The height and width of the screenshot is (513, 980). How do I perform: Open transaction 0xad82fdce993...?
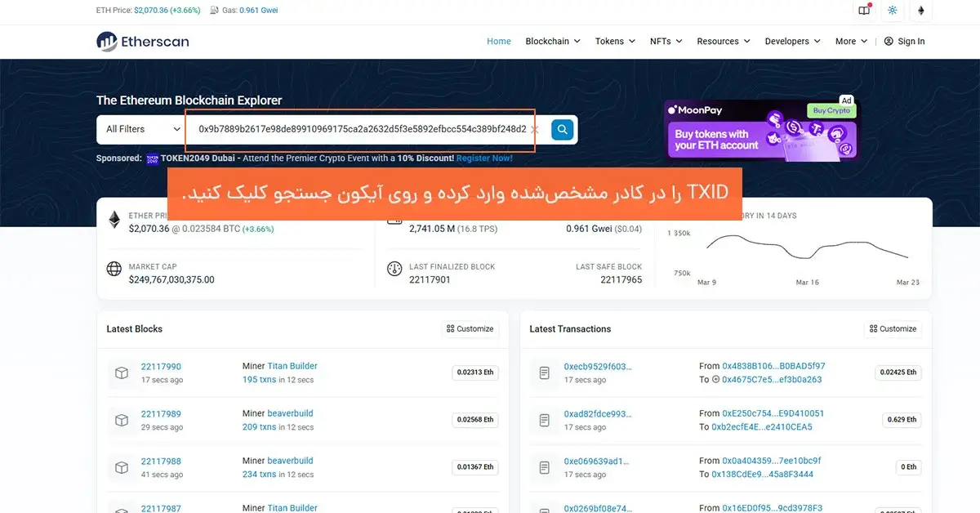tap(596, 414)
